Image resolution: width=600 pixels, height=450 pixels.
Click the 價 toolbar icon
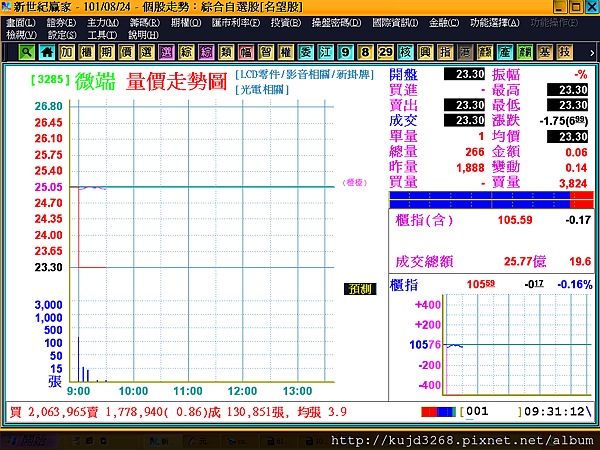click(127, 52)
